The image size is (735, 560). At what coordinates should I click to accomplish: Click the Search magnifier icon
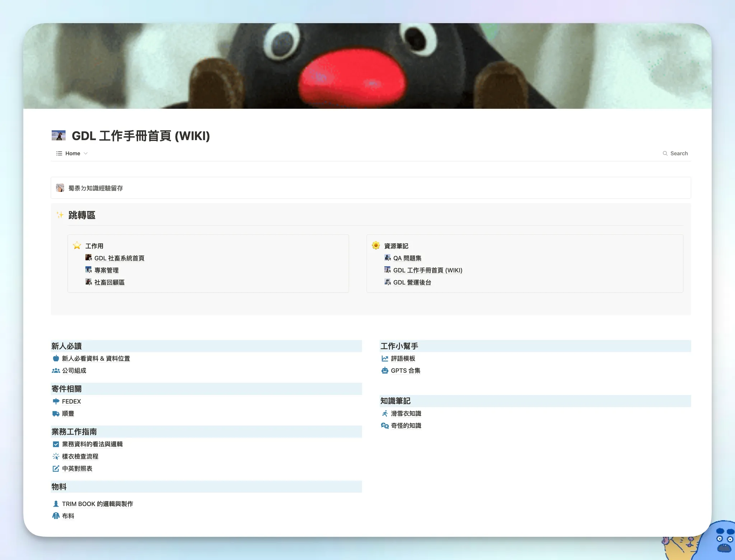click(665, 154)
